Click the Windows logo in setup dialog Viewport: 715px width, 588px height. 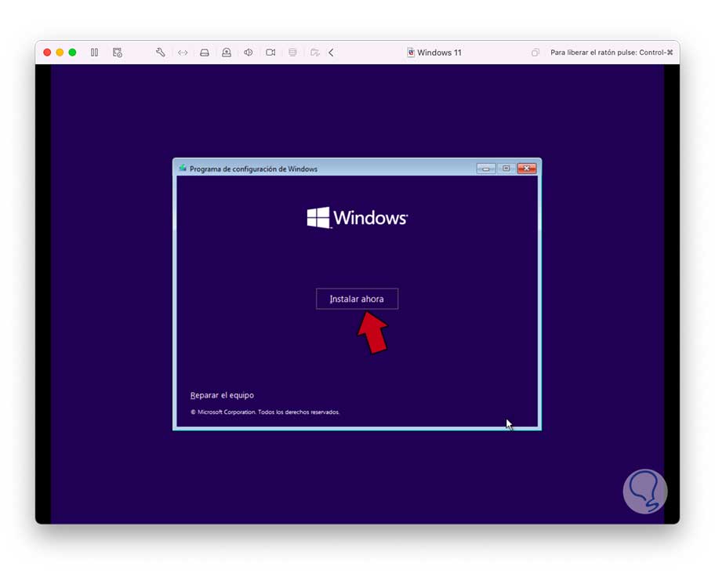[x=357, y=218]
